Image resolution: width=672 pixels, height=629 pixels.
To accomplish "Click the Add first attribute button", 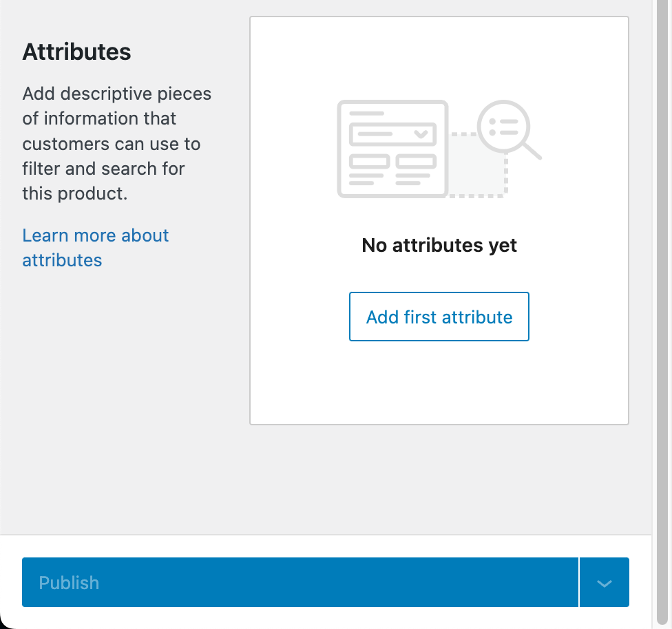I will pyautogui.click(x=439, y=317).
